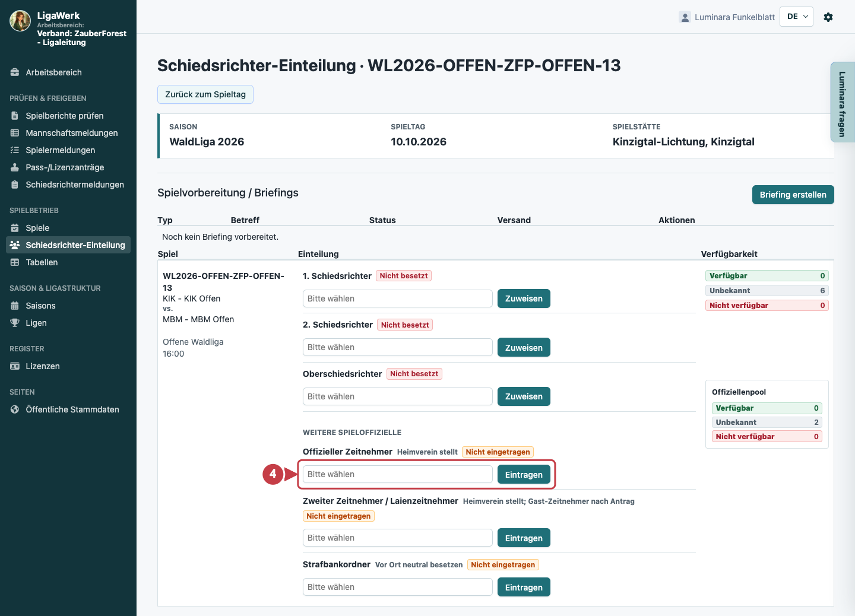This screenshot has height=616, width=855.
Task: Open the Luminara fragen side tab
Action: coord(843,103)
